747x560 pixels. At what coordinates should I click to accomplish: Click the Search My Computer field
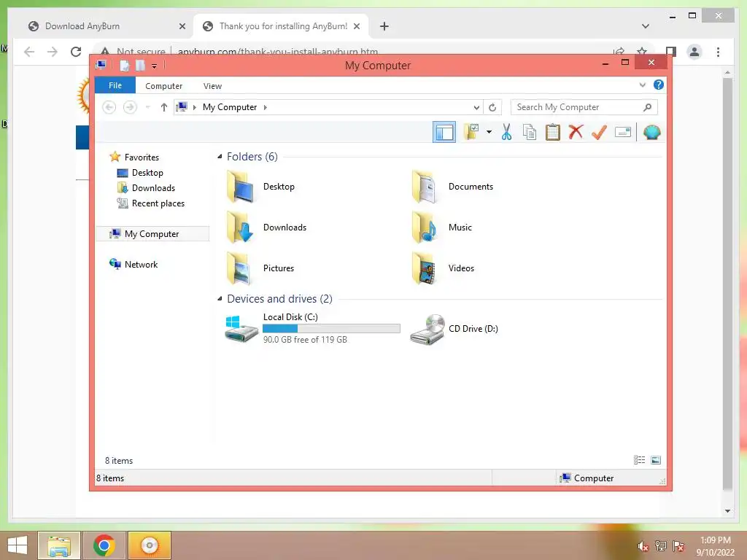(x=584, y=107)
